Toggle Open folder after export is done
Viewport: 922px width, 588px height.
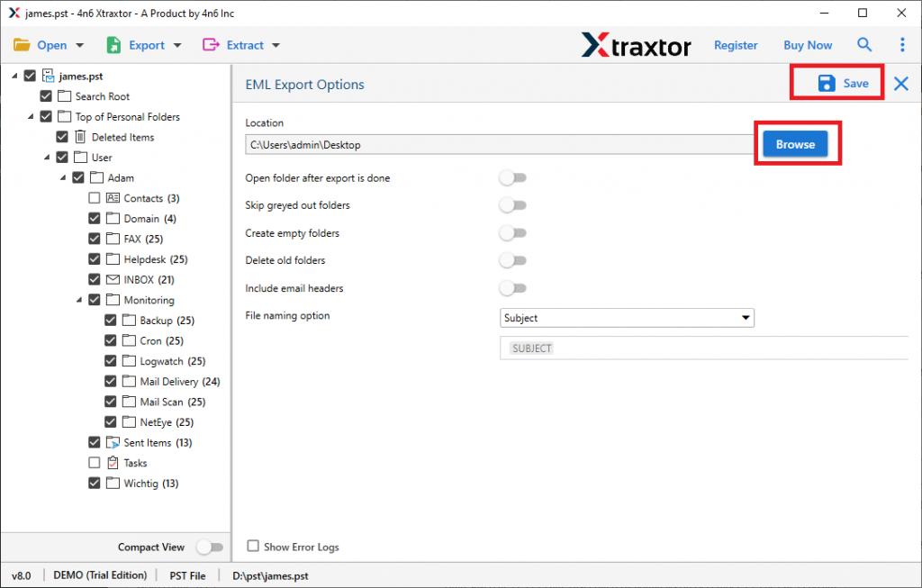[x=513, y=178]
